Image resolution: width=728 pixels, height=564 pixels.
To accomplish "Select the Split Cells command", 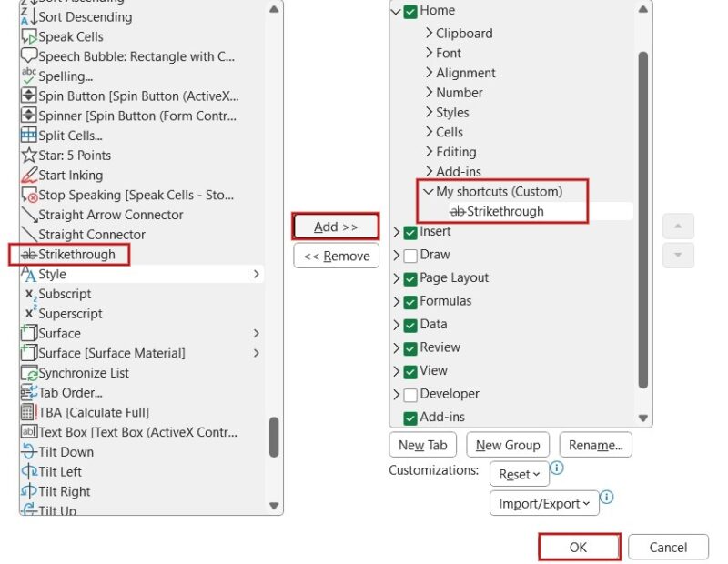I will [x=64, y=136].
